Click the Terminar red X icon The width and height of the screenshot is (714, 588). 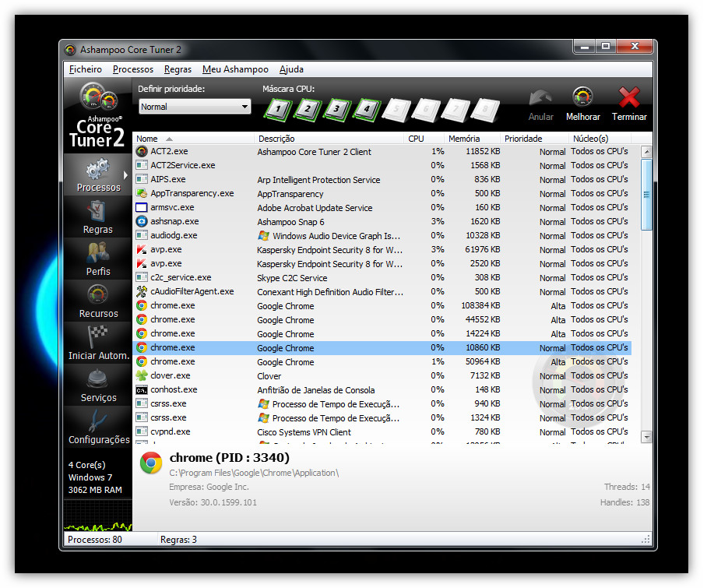coord(629,97)
